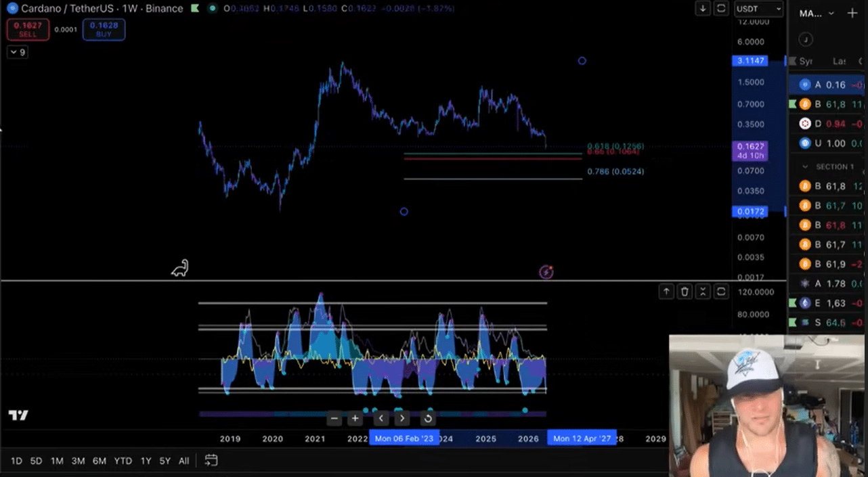
Task: Click the J avatar circle in watchlist panel
Action: click(806, 39)
